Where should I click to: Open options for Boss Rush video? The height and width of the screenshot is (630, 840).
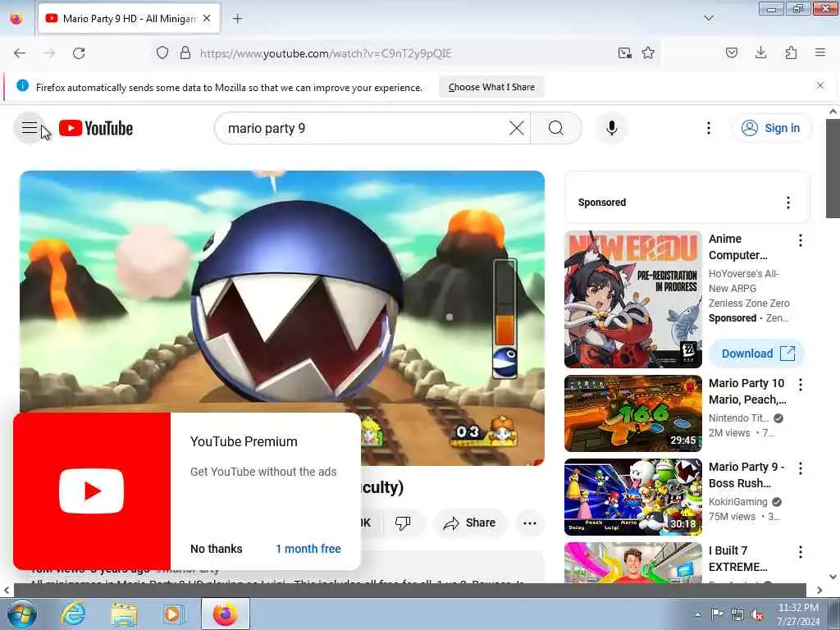801,468
